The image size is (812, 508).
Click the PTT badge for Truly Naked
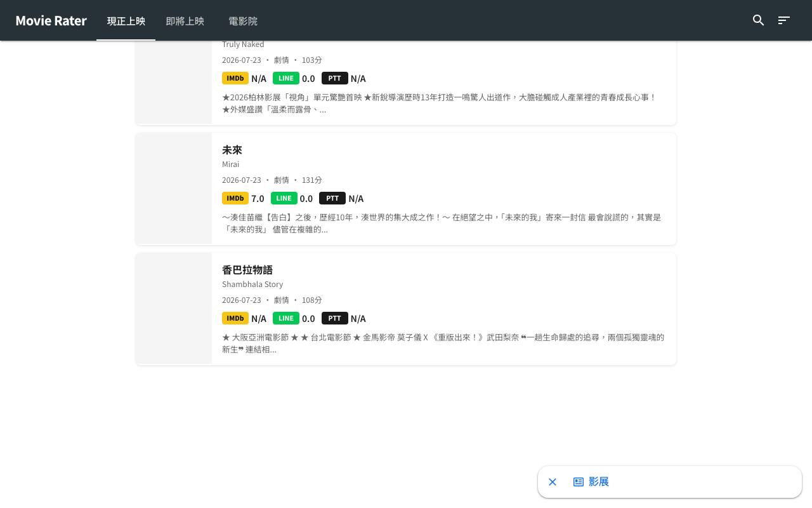(x=335, y=78)
